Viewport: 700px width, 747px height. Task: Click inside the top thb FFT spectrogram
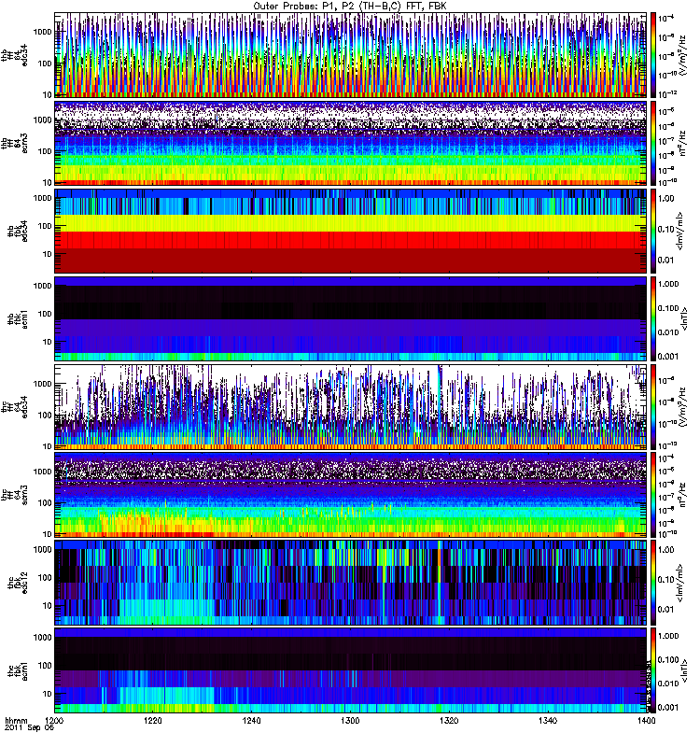click(x=350, y=54)
